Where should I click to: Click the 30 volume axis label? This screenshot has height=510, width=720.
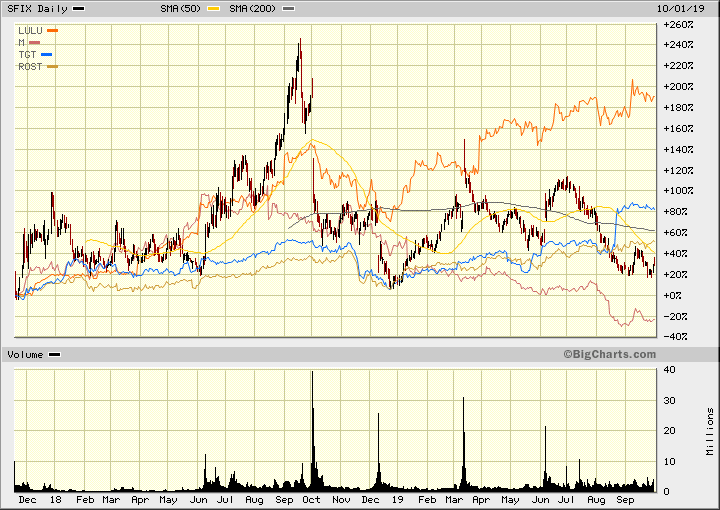tap(669, 401)
